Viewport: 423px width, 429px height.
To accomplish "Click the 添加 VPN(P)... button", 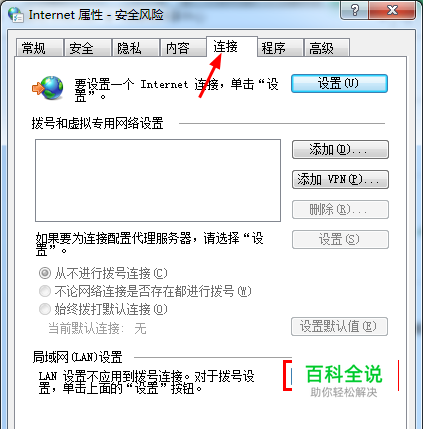I will (340, 180).
